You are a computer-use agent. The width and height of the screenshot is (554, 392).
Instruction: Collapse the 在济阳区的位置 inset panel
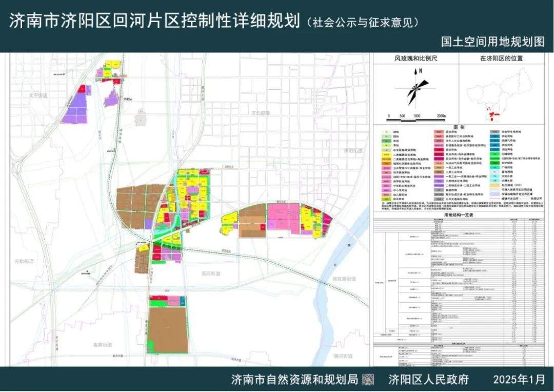(502, 58)
